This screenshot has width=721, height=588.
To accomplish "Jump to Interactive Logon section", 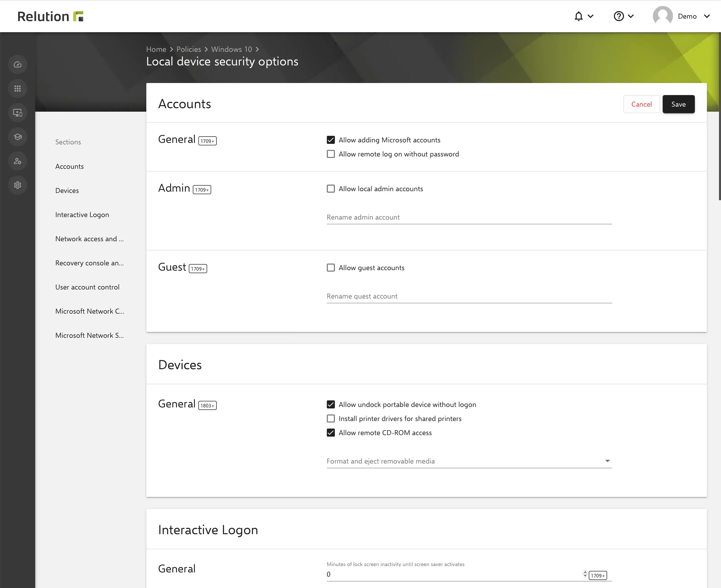I will click(x=82, y=215).
